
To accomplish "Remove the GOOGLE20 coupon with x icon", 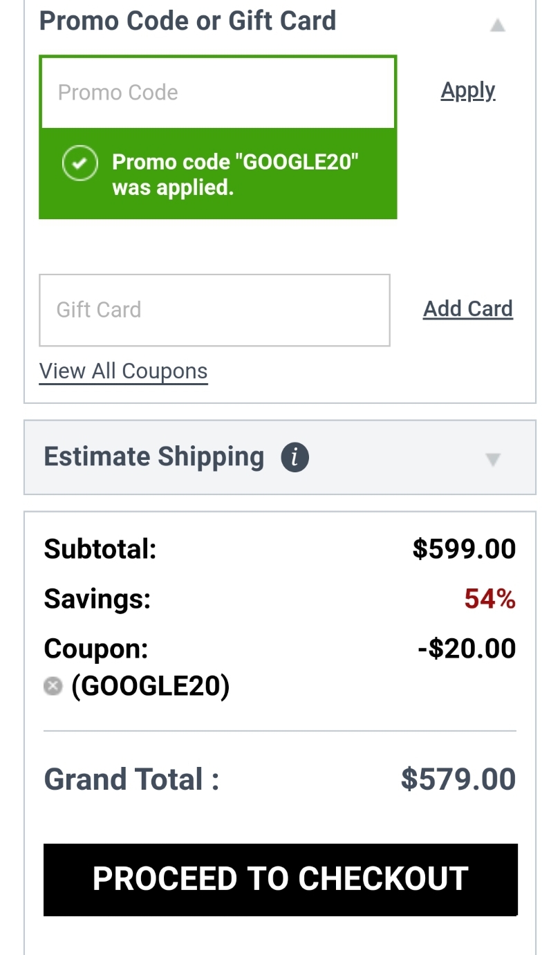I will [x=53, y=686].
